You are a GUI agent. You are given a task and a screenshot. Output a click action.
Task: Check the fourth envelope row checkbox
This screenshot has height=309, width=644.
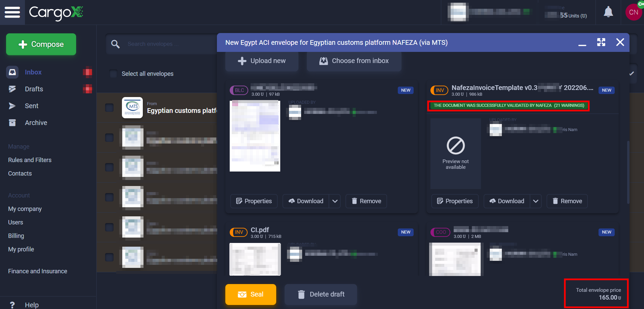tap(109, 197)
